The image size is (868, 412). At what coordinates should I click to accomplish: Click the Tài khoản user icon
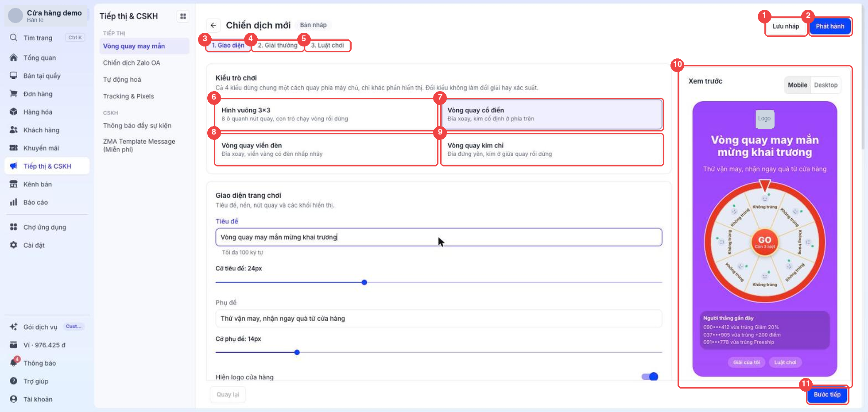click(14, 399)
